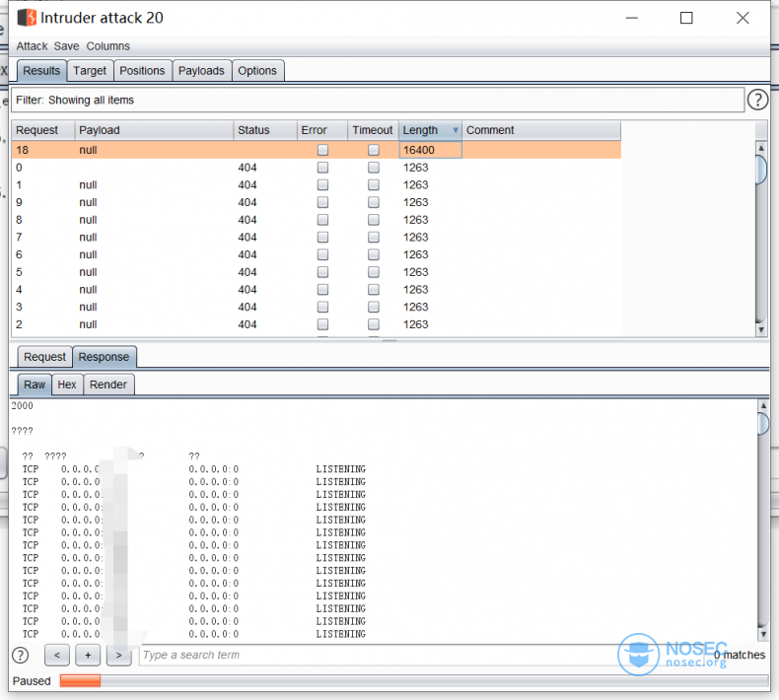Screen dimensions: 779x700
Task: Switch to the Options tab
Action: pos(257,71)
